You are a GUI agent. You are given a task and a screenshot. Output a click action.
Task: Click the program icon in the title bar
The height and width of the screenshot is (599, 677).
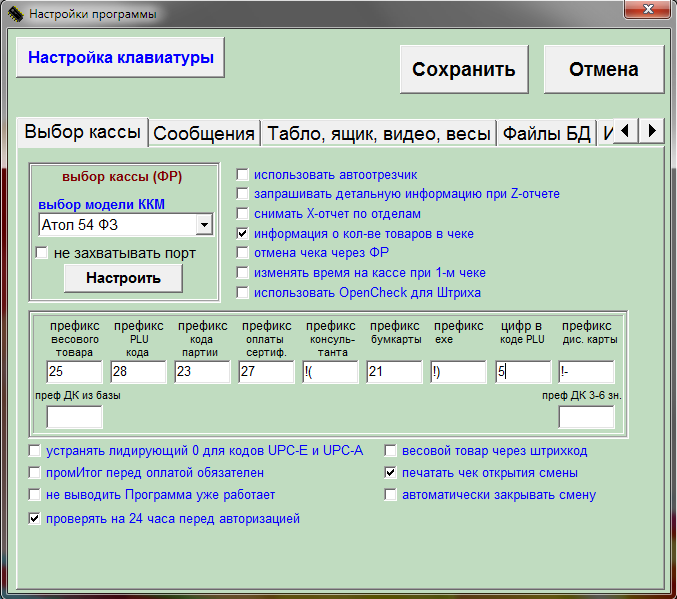tap(15, 14)
